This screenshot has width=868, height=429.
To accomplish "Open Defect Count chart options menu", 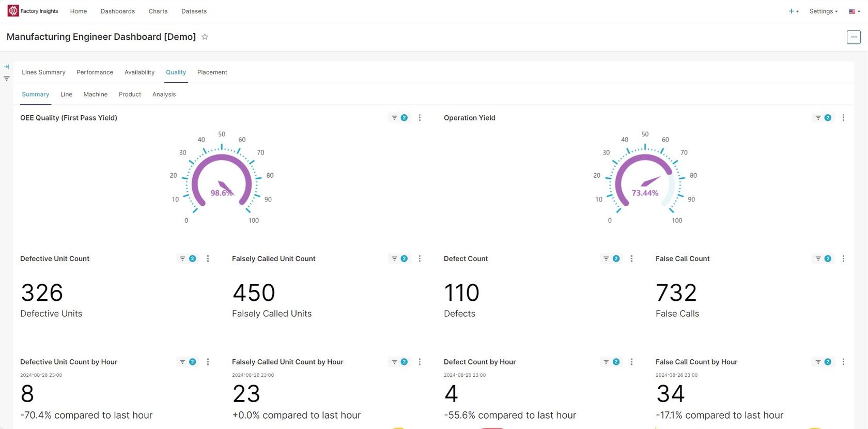I will (631, 258).
